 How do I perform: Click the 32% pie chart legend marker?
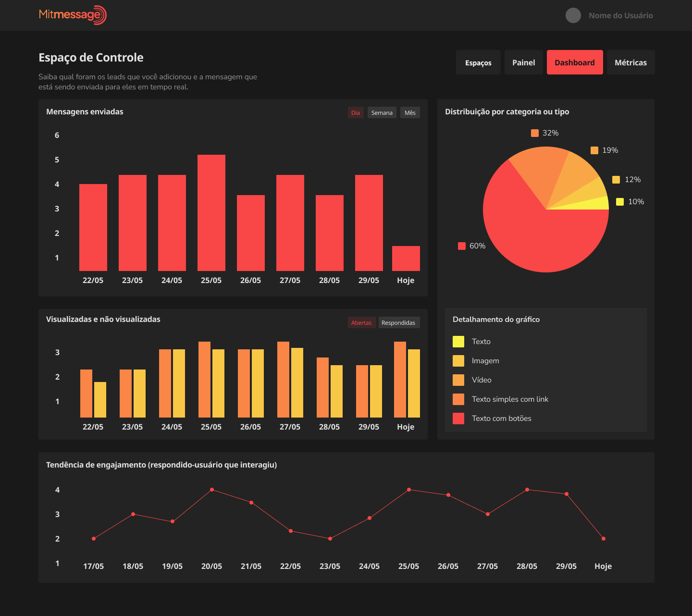(x=535, y=133)
